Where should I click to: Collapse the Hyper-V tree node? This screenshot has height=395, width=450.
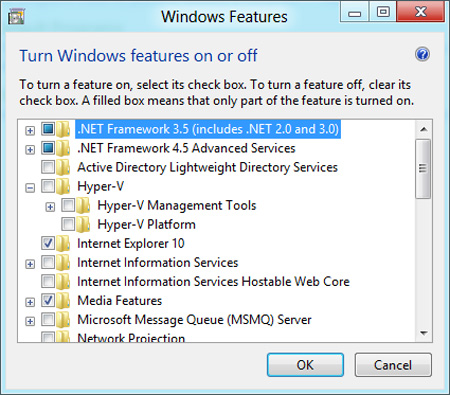(30, 188)
